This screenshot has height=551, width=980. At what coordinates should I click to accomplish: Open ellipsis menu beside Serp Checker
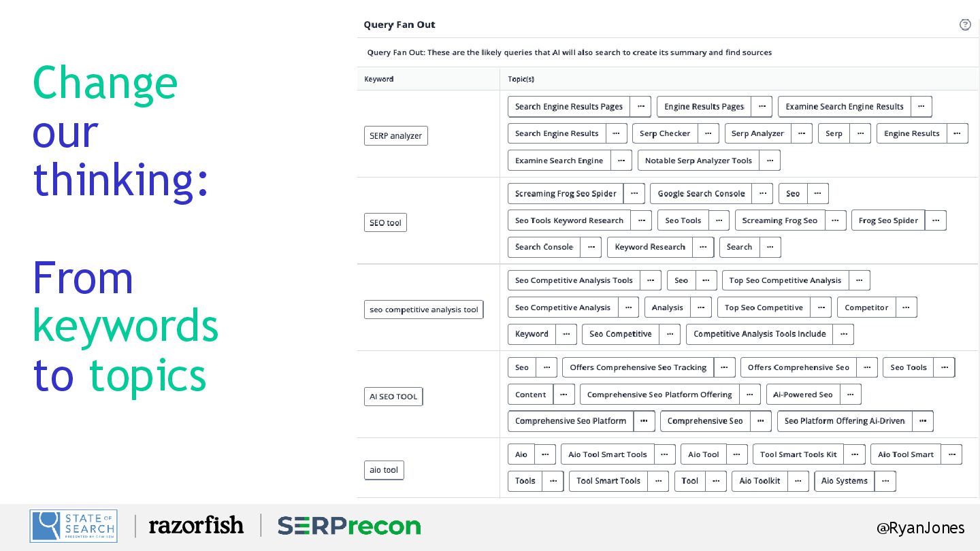coord(708,133)
